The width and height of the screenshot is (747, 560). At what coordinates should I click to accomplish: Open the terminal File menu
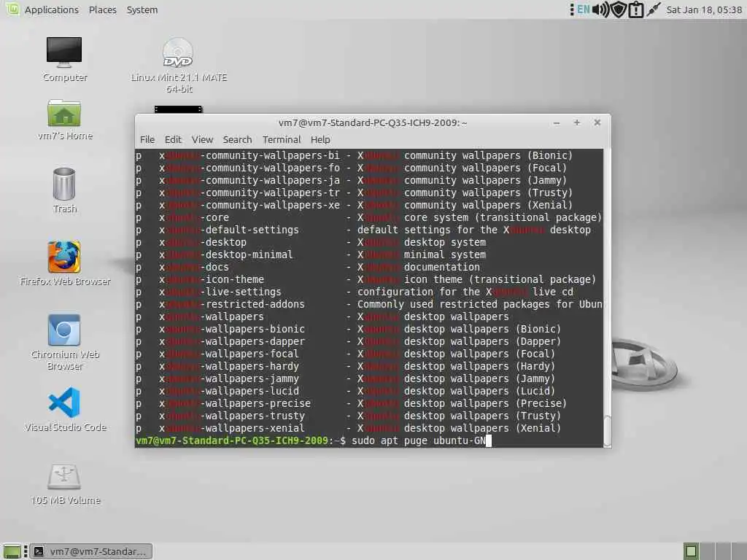coord(147,139)
